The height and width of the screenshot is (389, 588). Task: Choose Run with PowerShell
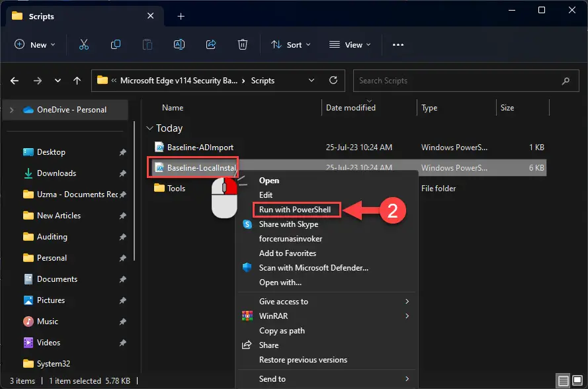coord(296,210)
